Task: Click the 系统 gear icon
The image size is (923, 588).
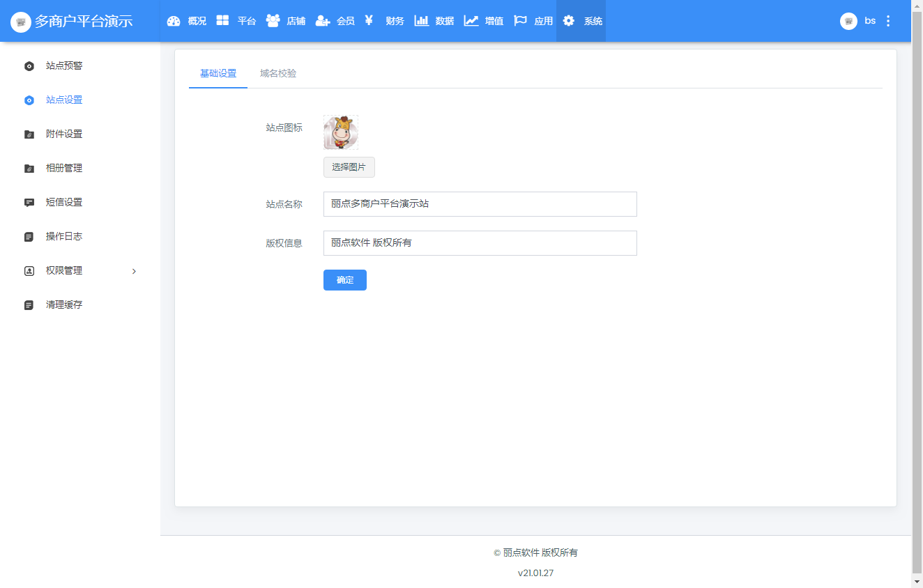Action: coord(569,21)
